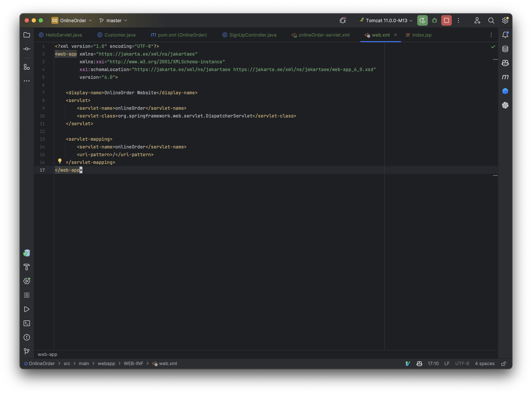Screen dimensions: 532x395
Task: Toggle the file lock icon in status bar
Action: coord(504,364)
